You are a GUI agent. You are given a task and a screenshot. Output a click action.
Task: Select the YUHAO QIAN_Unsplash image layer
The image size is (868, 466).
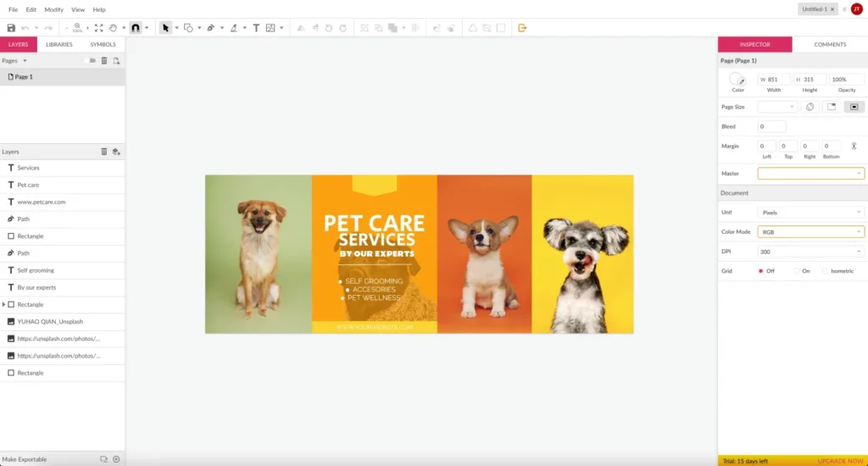coord(62,322)
